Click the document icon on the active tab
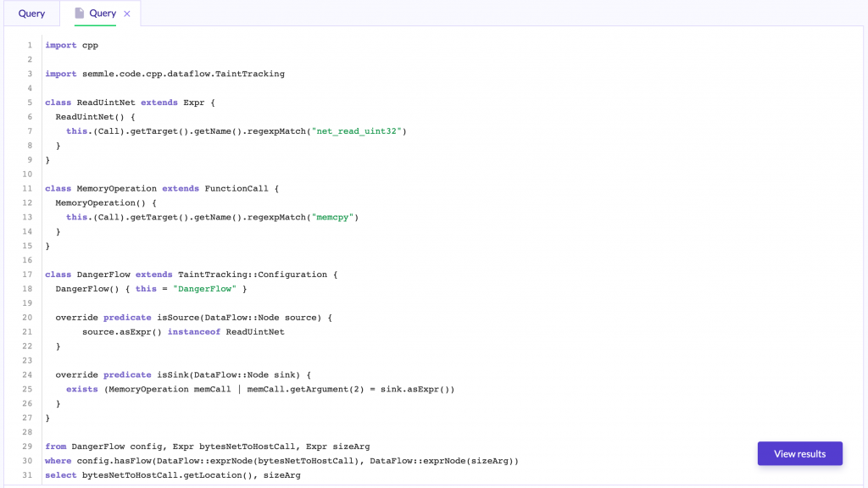Viewport: 868px width, 488px height. tap(80, 14)
